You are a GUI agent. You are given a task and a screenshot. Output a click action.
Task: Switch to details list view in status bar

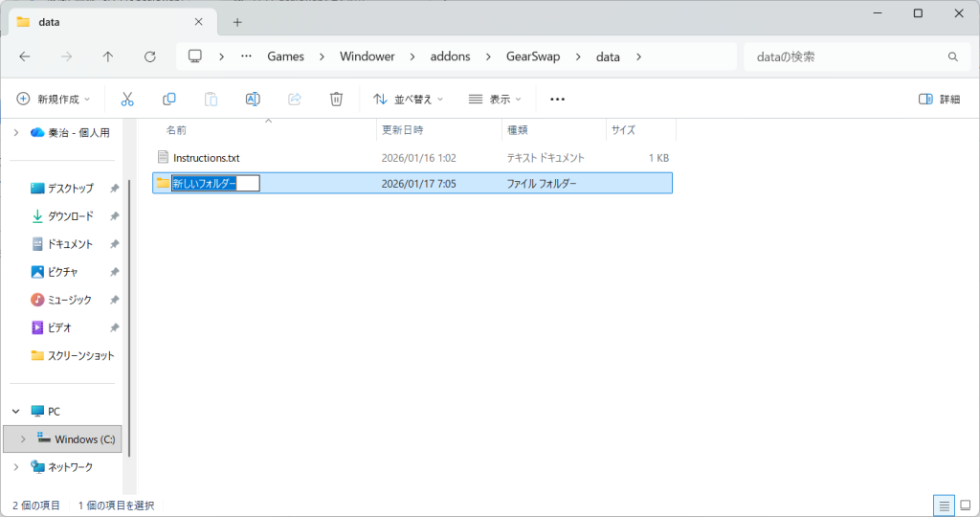point(944,505)
